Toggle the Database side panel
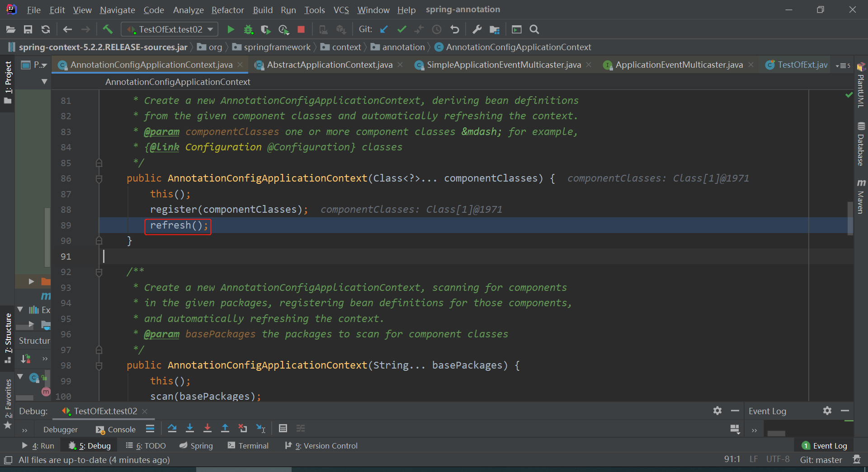 coord(861,144)
